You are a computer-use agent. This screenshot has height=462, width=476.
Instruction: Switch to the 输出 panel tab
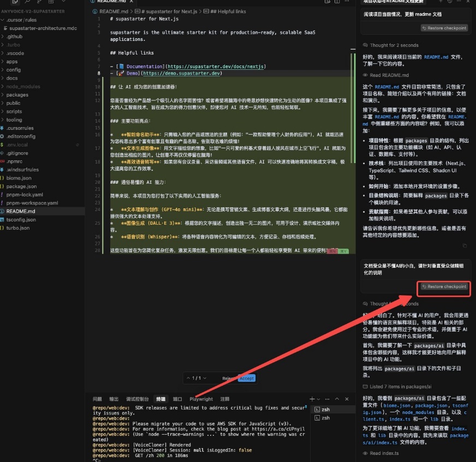coord(114,399)
